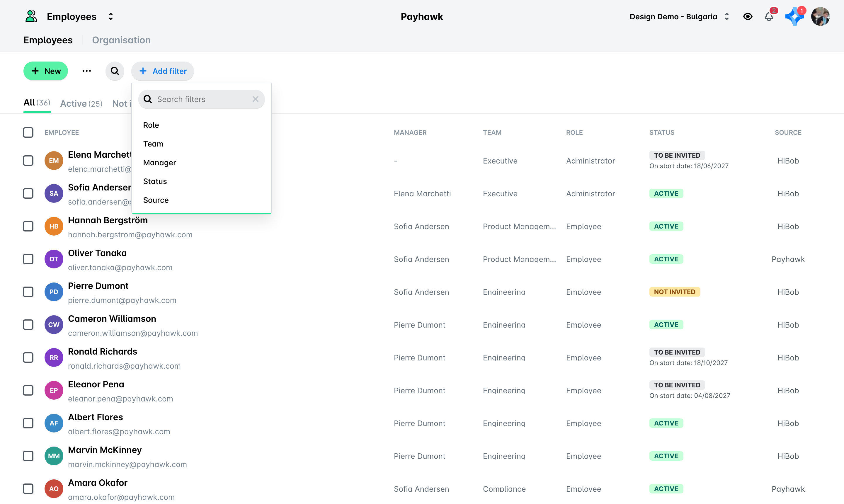844x504 pixels.
Task: Click the EP avatar for Eleanor Pena
Action: [54, 391]
